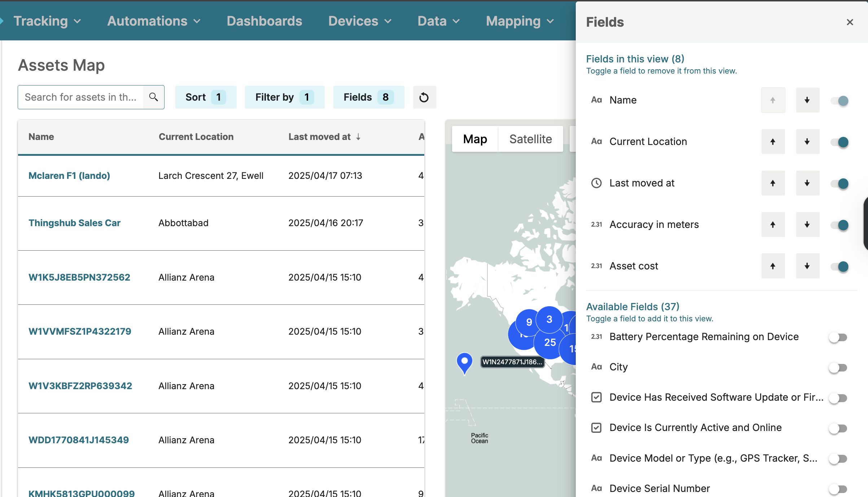This screenshot has width=868, height=497.
Task: Open the Dashboards menu item
Action: (264, 21)
